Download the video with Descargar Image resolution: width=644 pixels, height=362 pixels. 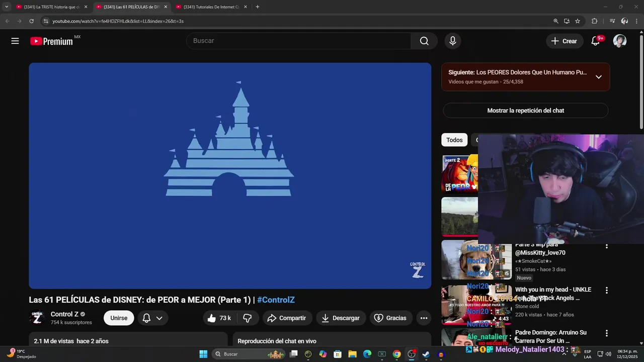(341, 318)
